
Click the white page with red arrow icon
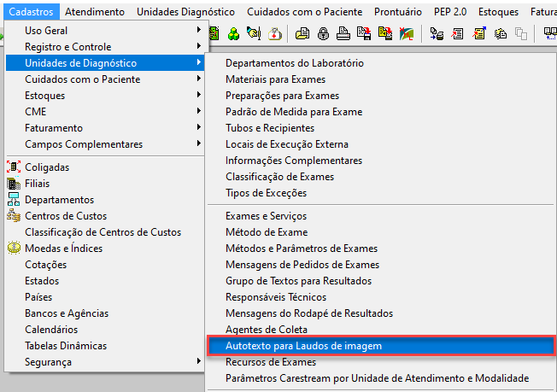coord(458,34)
